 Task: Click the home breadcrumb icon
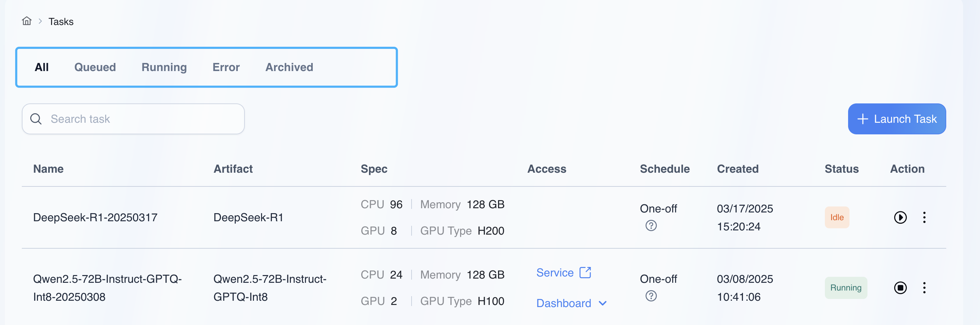click(27, 21)
